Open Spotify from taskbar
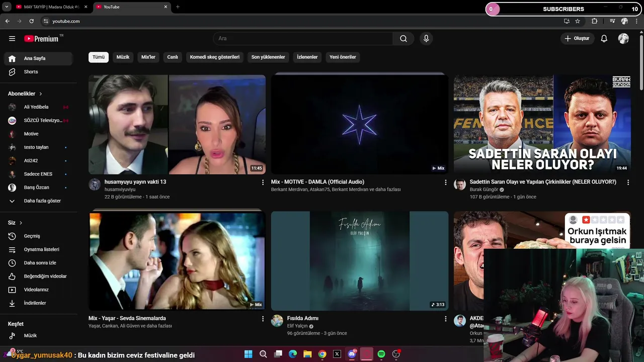Screen dimensions: 644x362 [x=381, y=354]
